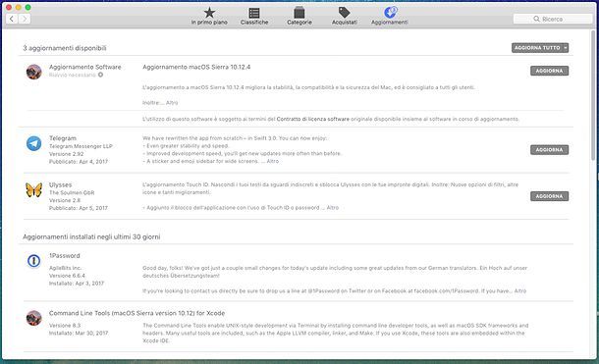Click the Ulysses butterfly icon
This screenshot has width=599, height=364.
pyautogui.click(x=34, y=189)
